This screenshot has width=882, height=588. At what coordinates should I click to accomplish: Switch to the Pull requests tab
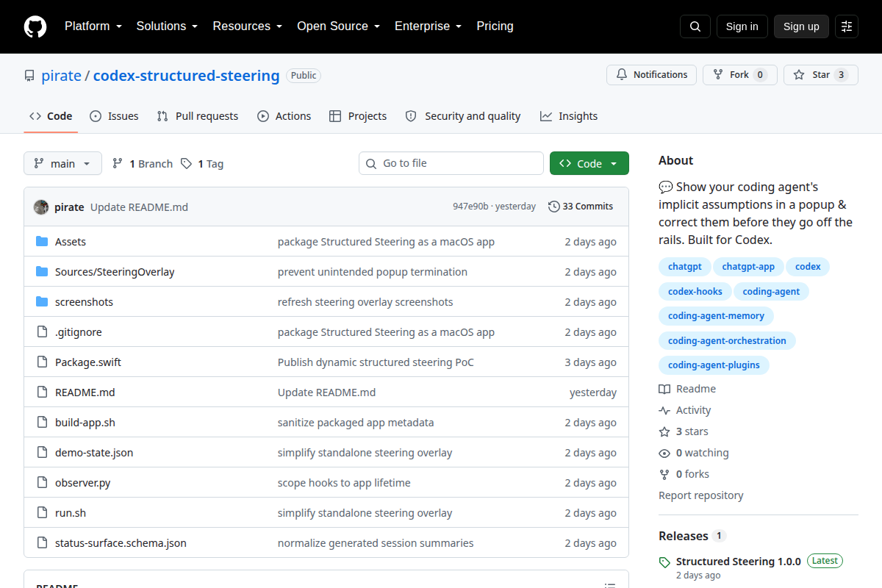click(198, 116)
